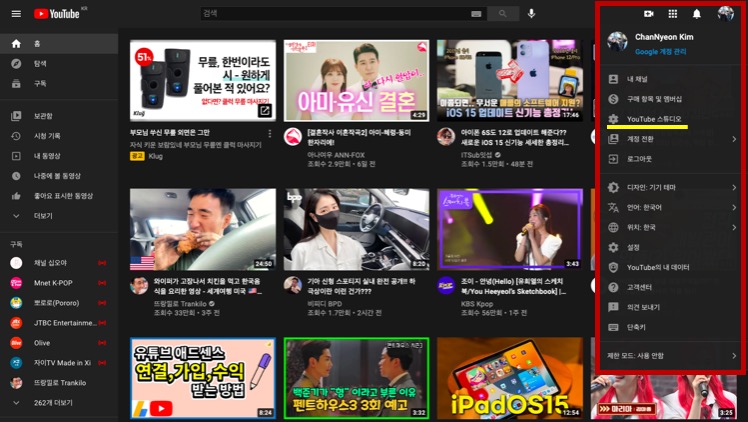Open ad options three-dot menu
748x422 pixels.
270,134
